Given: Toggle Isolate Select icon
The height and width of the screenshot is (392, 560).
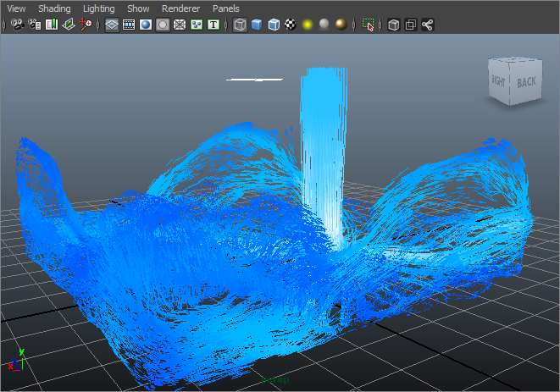Looking at the screenshot, I should [368, 25].
